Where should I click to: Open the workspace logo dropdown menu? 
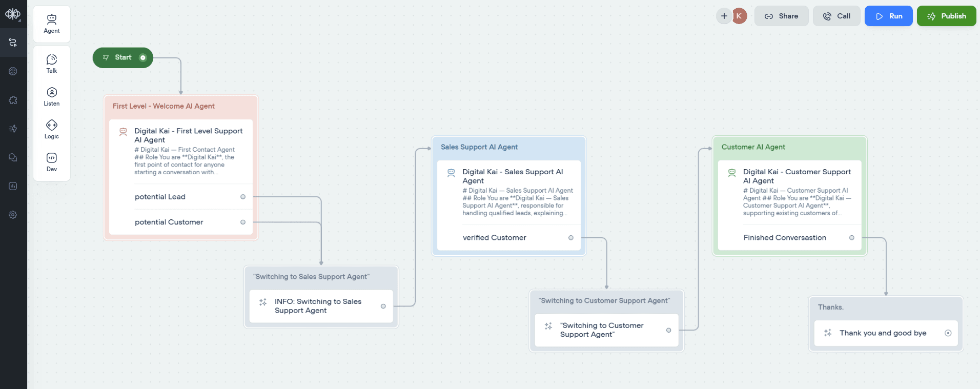13,14
